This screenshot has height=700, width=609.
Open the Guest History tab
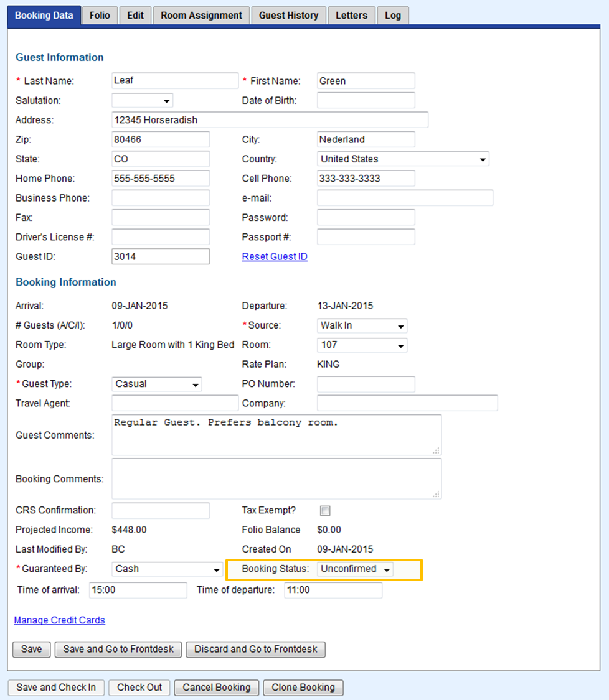coord(288,16)
